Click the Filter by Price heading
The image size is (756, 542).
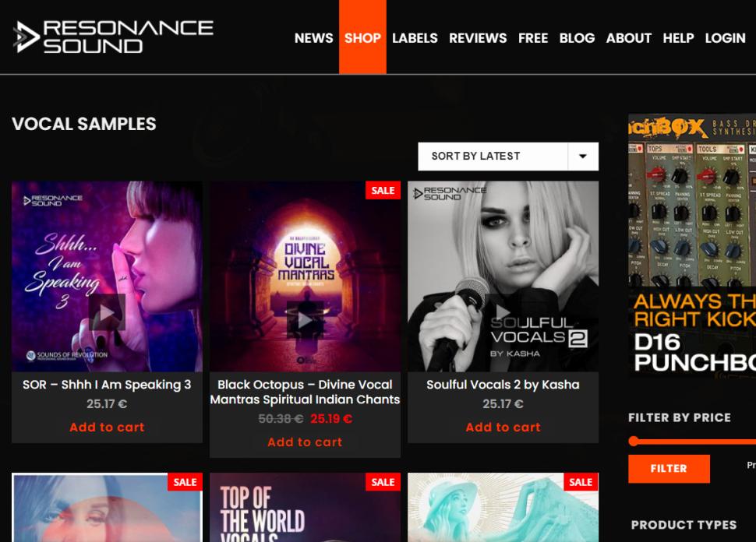(680, 417)
